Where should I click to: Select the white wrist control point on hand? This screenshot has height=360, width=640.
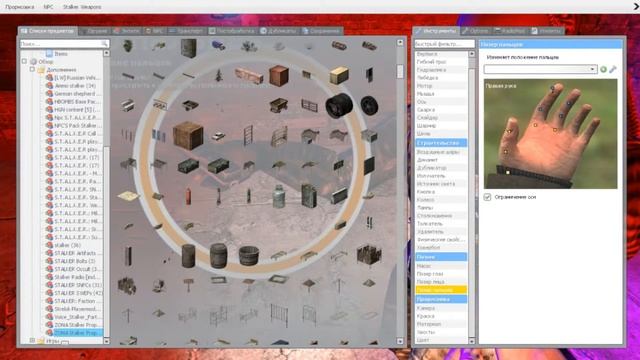508,173
